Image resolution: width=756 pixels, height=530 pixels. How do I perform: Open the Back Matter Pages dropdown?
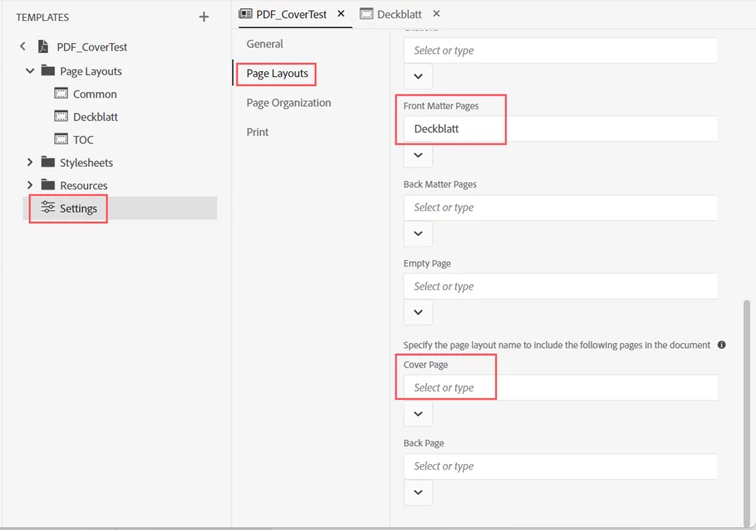coord(418,233)
